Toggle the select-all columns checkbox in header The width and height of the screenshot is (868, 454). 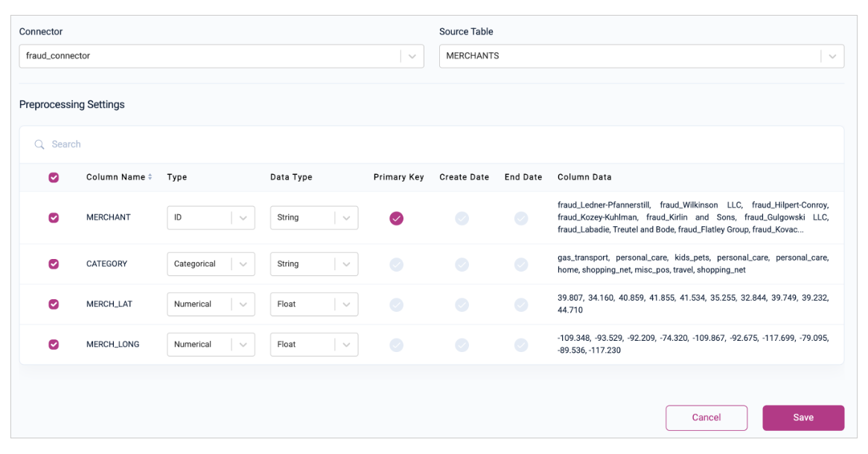(x=54, y=177)
